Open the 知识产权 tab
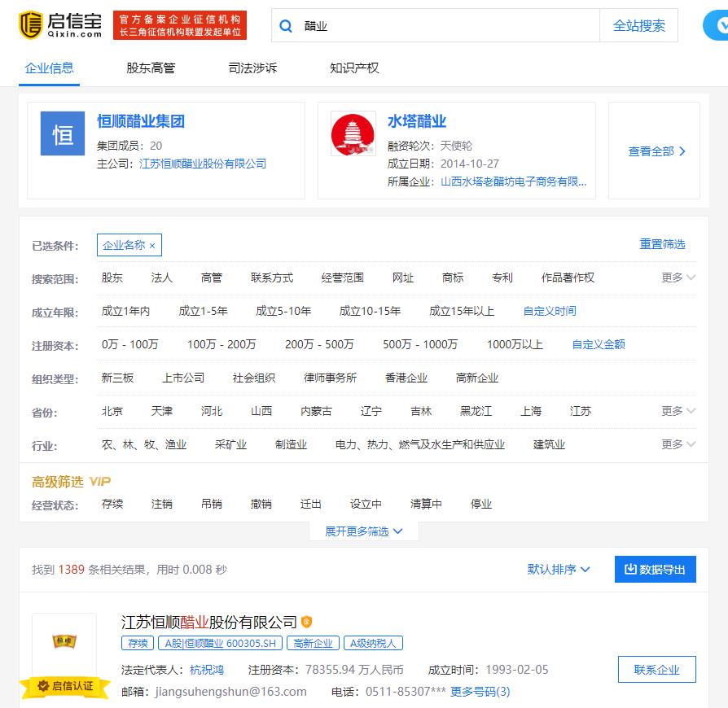Image resolution: width=728 pixels, height=708 pixels. (354, 68)
